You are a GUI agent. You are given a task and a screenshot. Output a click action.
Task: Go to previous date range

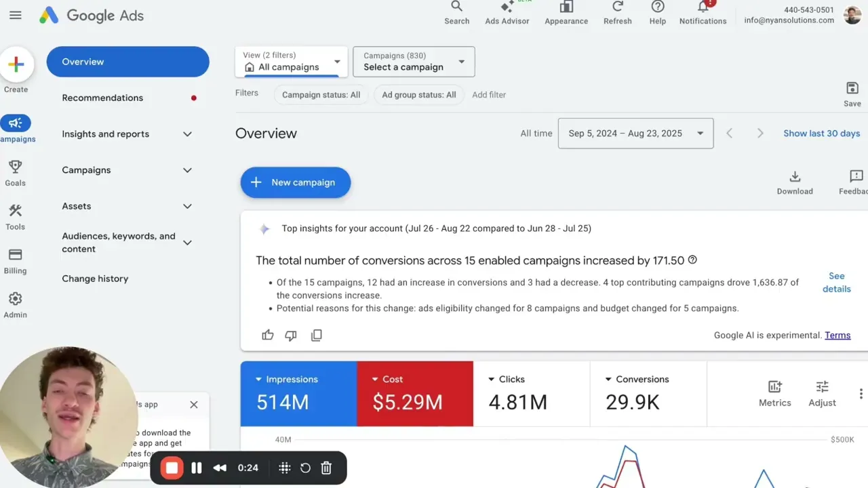click(x=730, y=134)
